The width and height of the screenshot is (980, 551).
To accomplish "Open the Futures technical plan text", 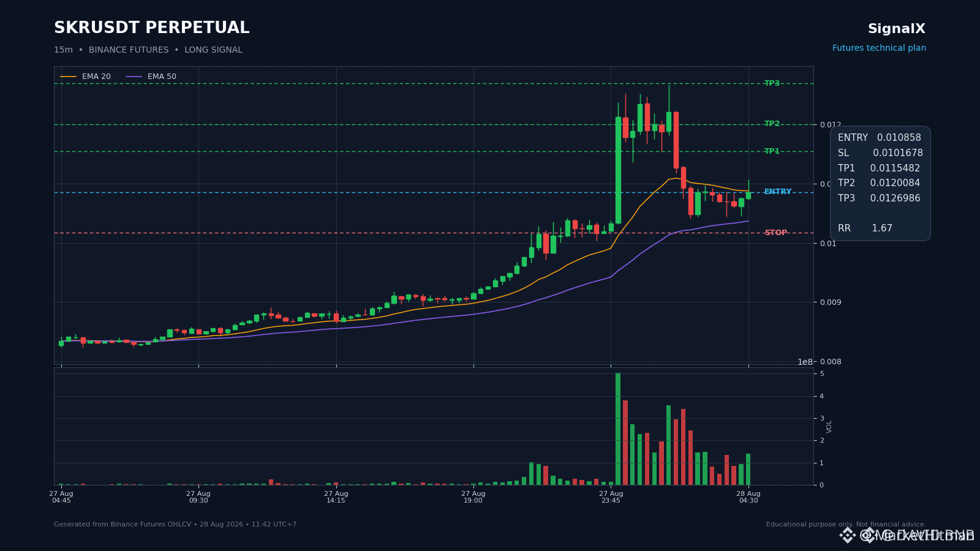I will click(879, 48).
